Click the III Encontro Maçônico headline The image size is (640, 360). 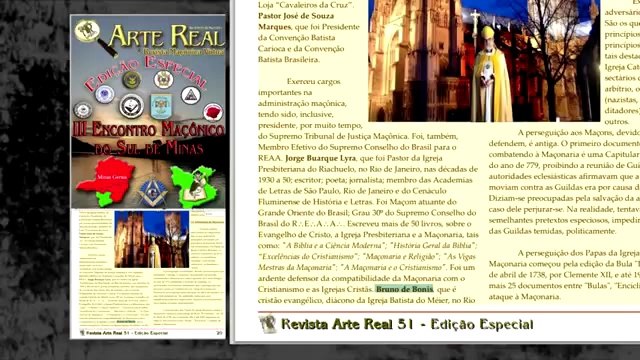pyautogui.click(x=148, y=129)
